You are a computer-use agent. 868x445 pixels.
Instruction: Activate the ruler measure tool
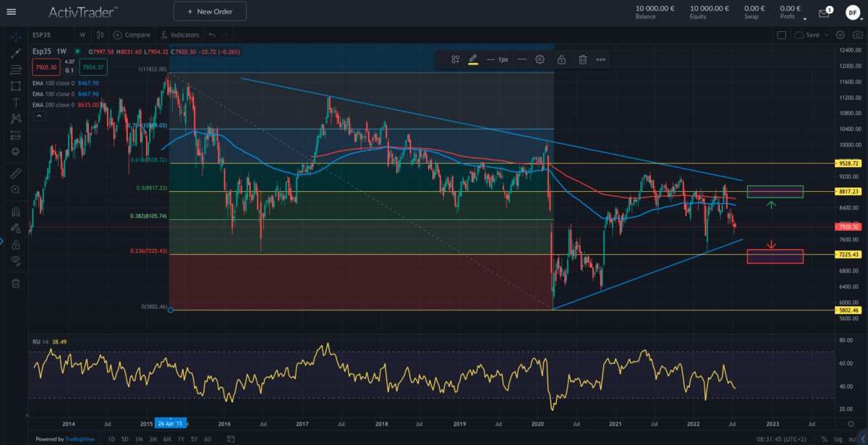tap(15, 174)
